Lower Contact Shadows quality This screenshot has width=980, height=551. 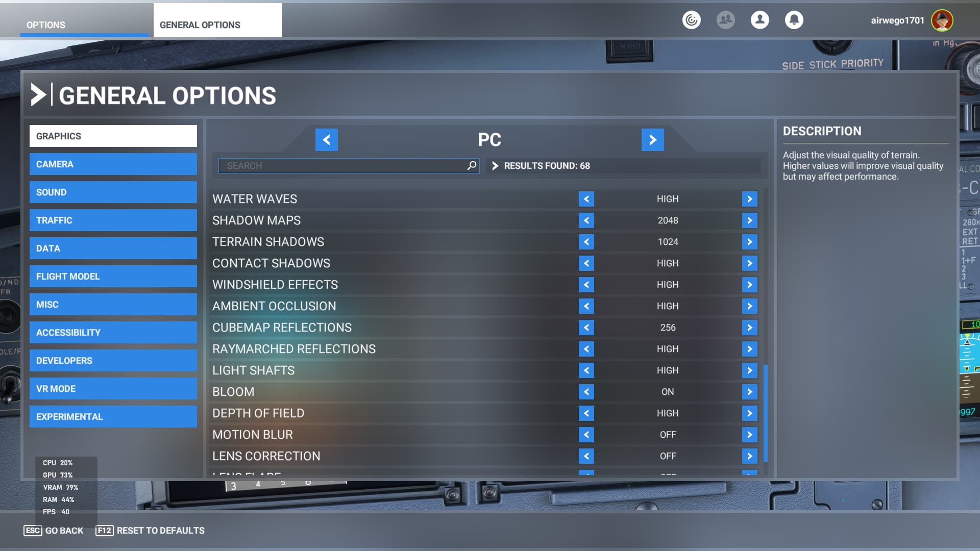[586, 263]
